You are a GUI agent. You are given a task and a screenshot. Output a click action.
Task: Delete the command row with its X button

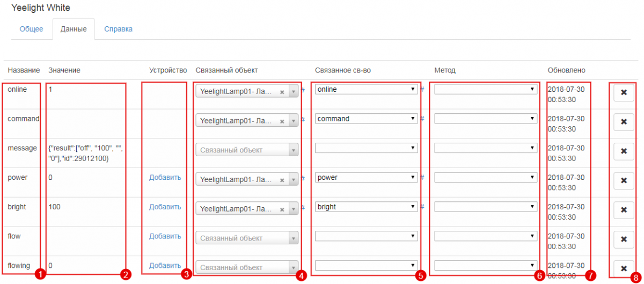624,122
